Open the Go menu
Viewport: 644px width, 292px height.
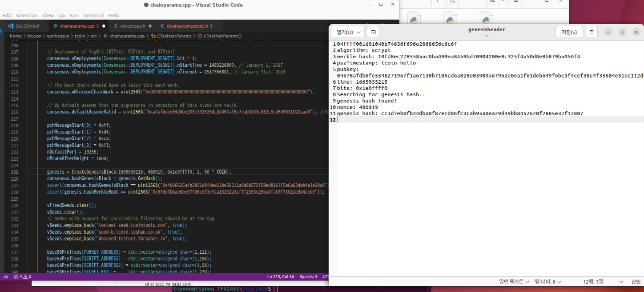61,15
